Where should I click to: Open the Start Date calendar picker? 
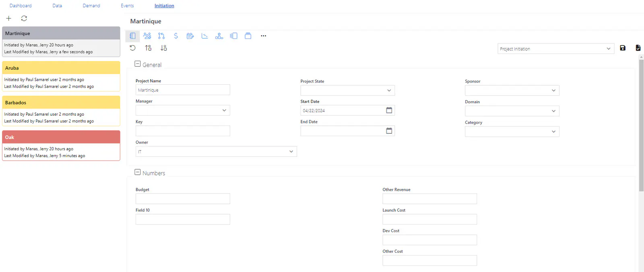[x=389, y=110]
